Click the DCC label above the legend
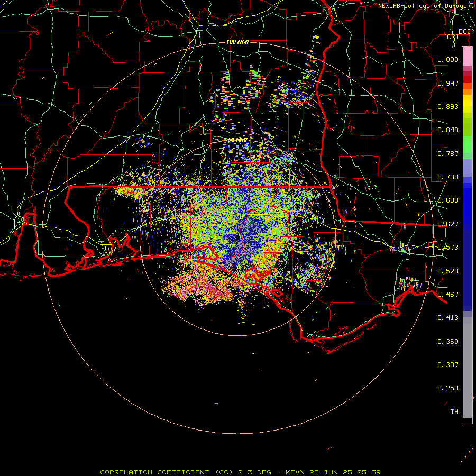The width and height of the screenshot is (476, 476). (464, 32)
